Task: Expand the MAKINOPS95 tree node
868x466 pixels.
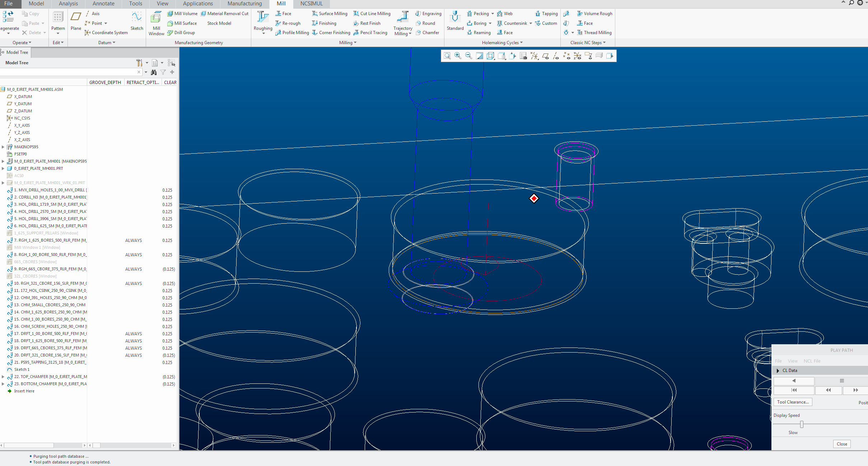Action: pos(3,146)
